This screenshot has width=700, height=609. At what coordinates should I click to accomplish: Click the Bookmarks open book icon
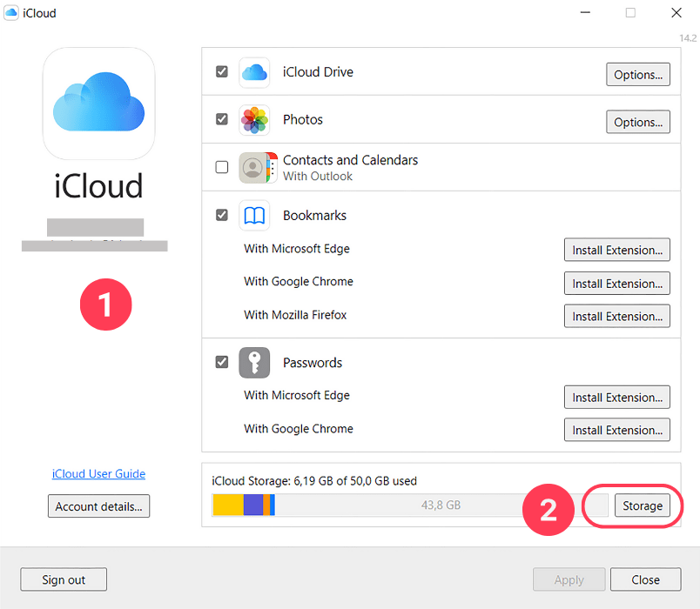(x=254, y=215)
